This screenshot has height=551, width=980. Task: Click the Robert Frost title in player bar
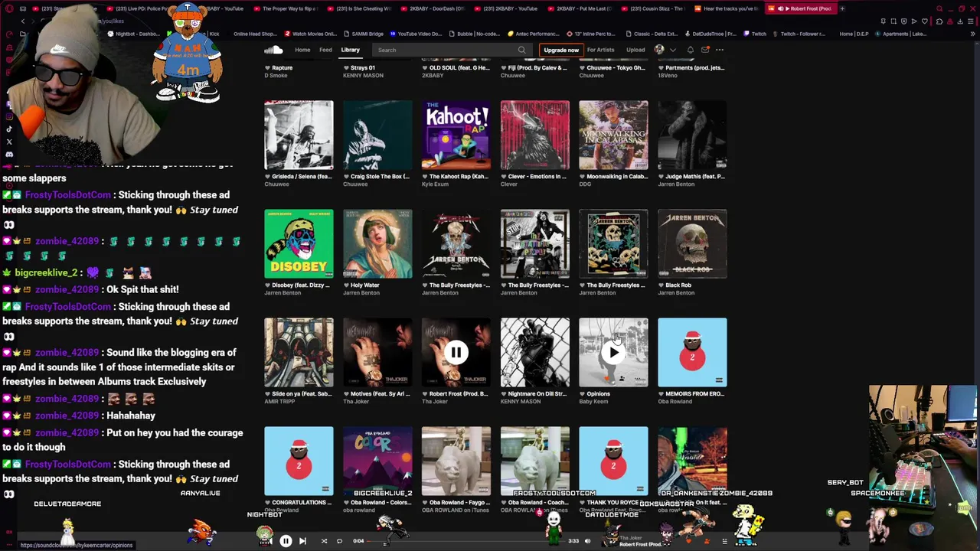[640, 544]
